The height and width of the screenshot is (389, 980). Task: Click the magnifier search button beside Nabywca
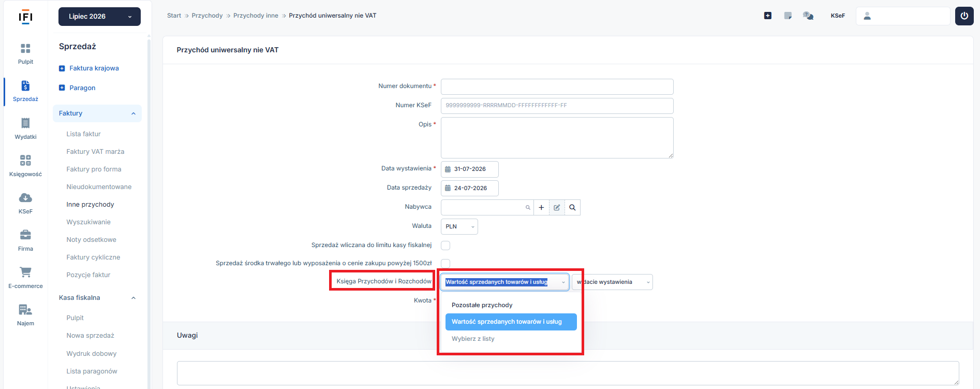click(x=572, y=207)
